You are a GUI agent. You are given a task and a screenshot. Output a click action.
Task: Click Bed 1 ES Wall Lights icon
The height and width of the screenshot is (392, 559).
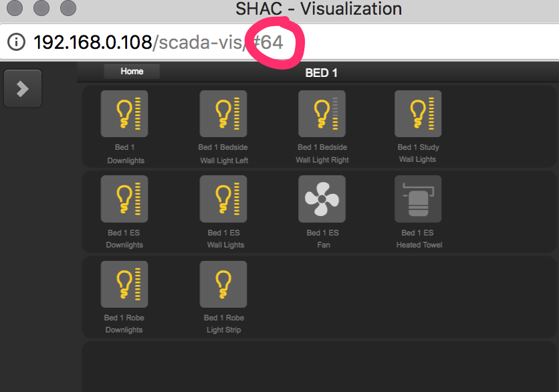click(223, 199)
